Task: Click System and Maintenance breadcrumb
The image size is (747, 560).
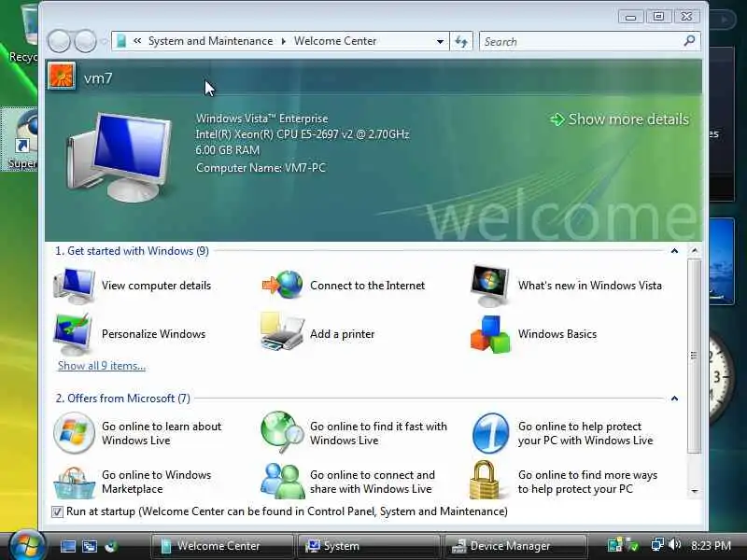Action: (x=211, y=41)
